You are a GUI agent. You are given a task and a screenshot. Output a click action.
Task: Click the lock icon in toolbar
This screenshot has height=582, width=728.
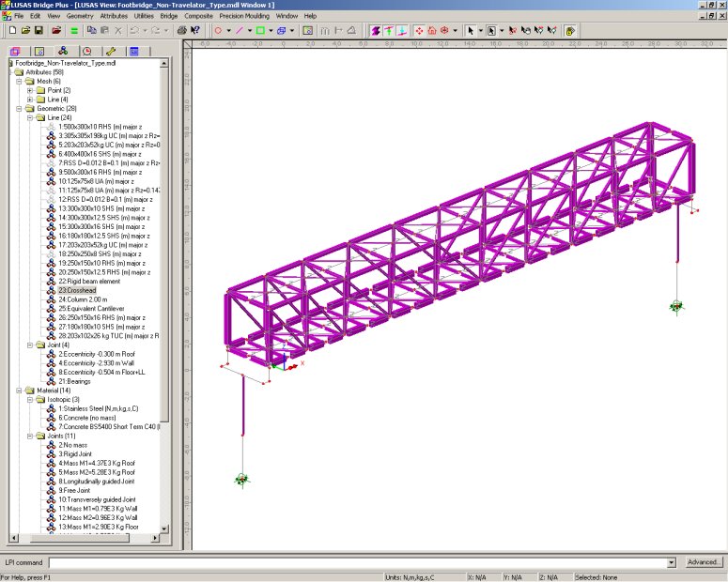(570, 30)
